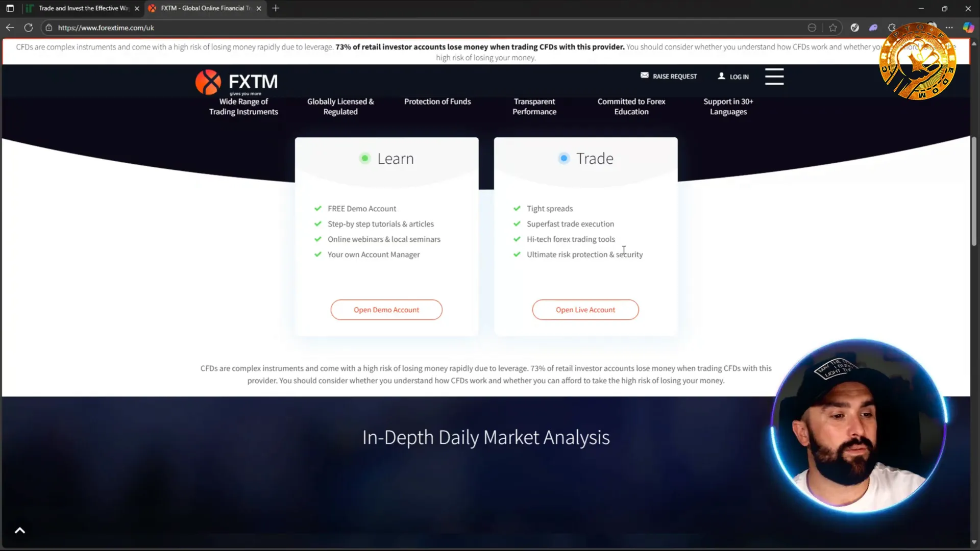Viewport: 980px width, 551px height.
Task: View site information lock icon
Action: pyautogui.click(x=49, y=28)
